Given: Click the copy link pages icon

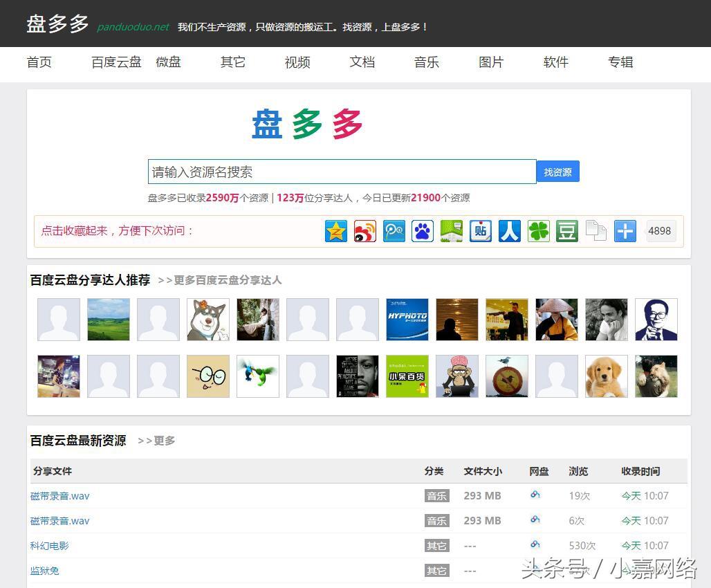Looking at the screenshot, I should point(596,231).
